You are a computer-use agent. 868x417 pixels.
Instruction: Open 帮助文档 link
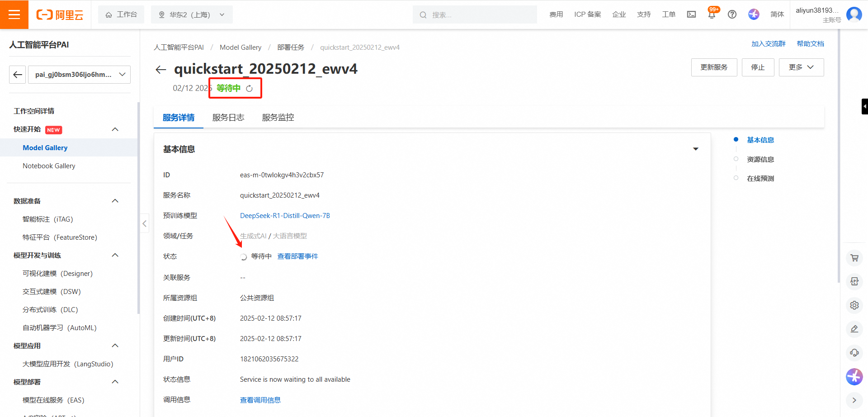pos(810,44)
